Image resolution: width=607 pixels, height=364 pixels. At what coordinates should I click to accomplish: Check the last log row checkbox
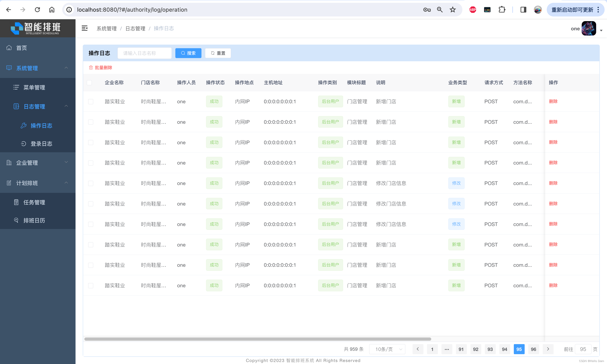point(91,285)
